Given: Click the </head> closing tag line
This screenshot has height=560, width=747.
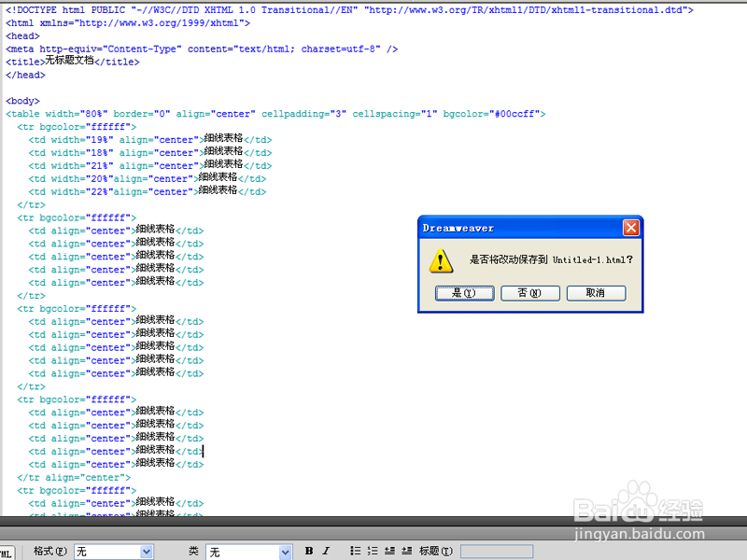Looking at the screenshot, I should point(25,75).
